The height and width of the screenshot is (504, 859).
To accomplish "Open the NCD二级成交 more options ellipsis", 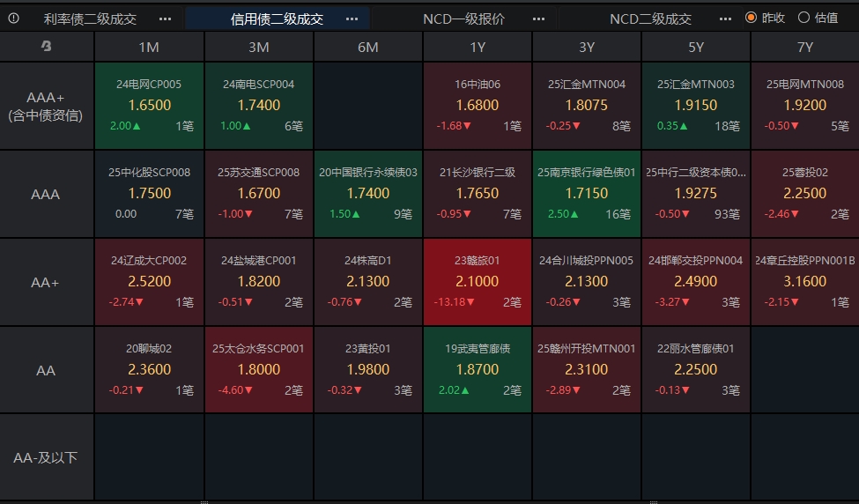I will 726,19.
